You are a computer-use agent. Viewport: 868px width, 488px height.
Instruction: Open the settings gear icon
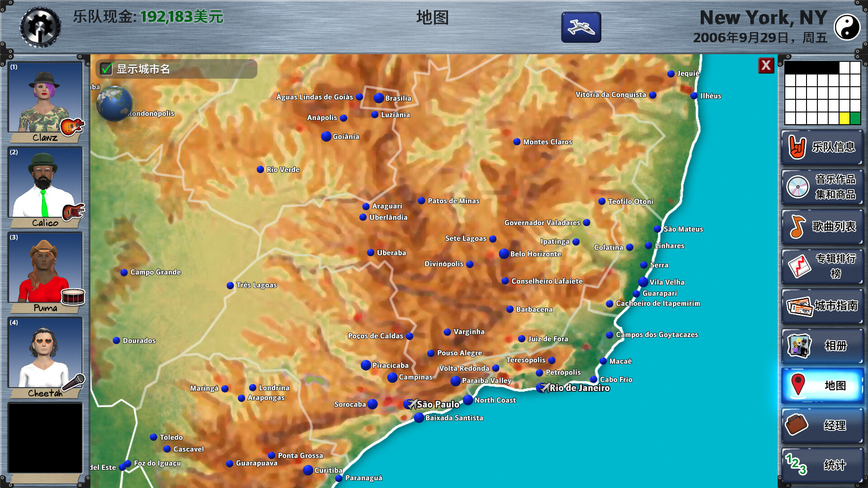coord(40,27)
